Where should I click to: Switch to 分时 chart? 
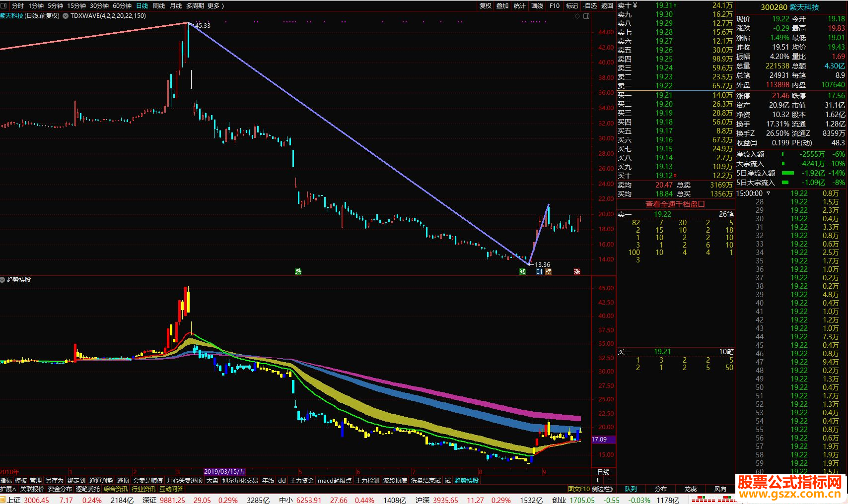pos(18,6)
